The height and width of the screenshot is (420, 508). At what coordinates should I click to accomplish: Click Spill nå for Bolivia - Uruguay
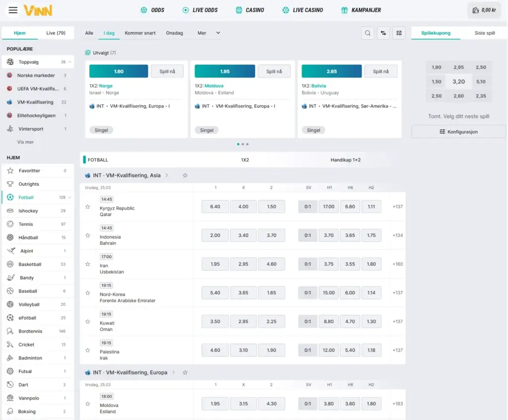coord(381,71)
